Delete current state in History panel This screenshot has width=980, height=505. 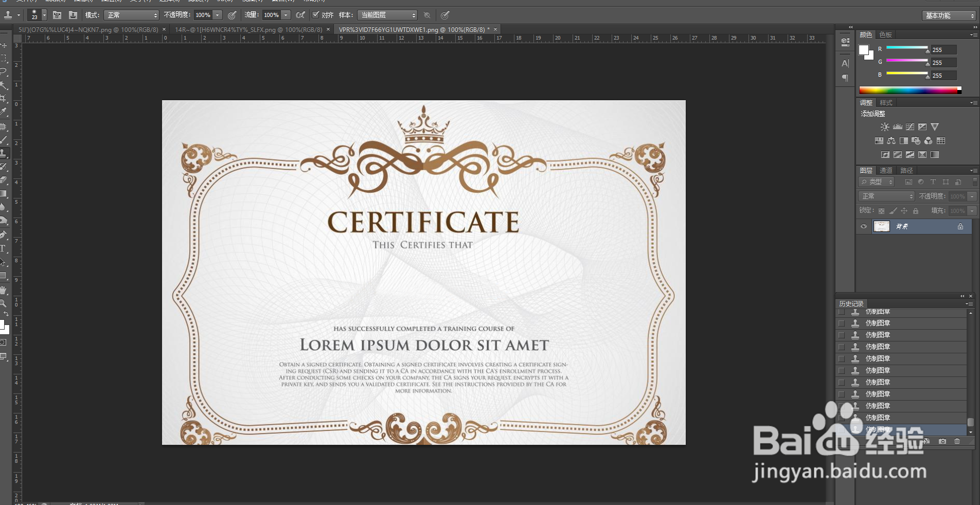pos(957,441)
